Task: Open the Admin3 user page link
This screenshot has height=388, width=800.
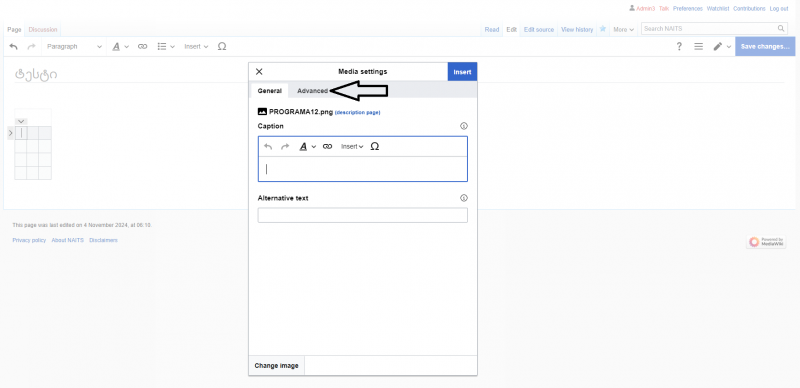Action: (x=645, y=9)
